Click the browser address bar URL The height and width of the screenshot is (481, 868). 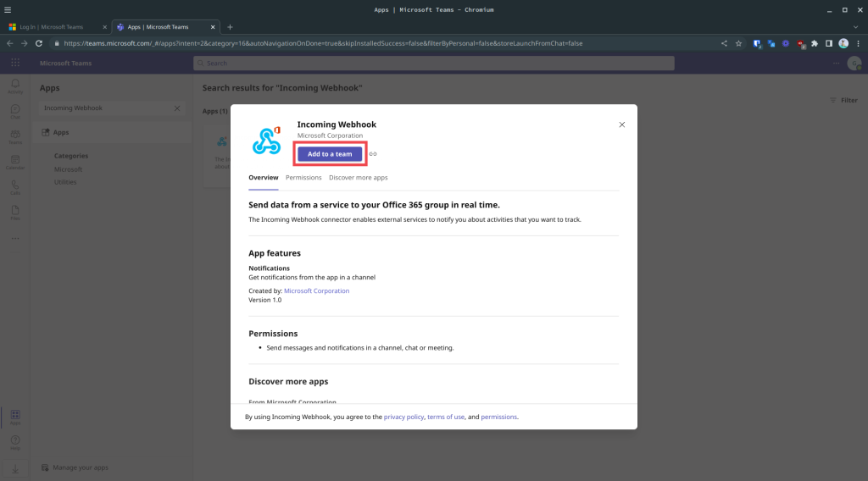[323, 43]
